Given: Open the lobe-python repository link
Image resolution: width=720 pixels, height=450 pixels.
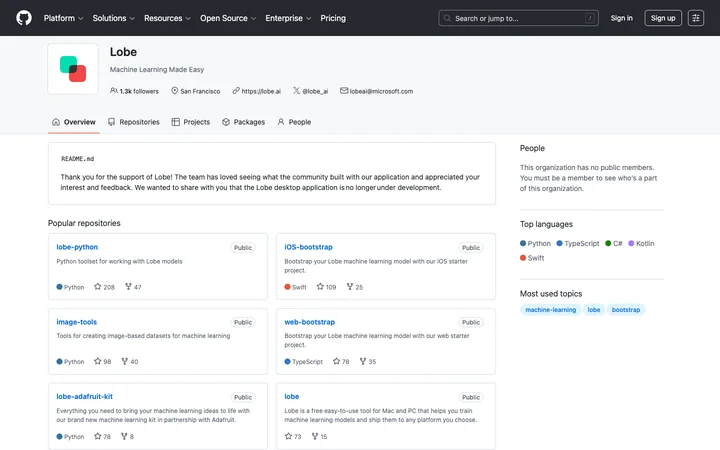Looking at the screenshot, I should [x=77, y=247].
